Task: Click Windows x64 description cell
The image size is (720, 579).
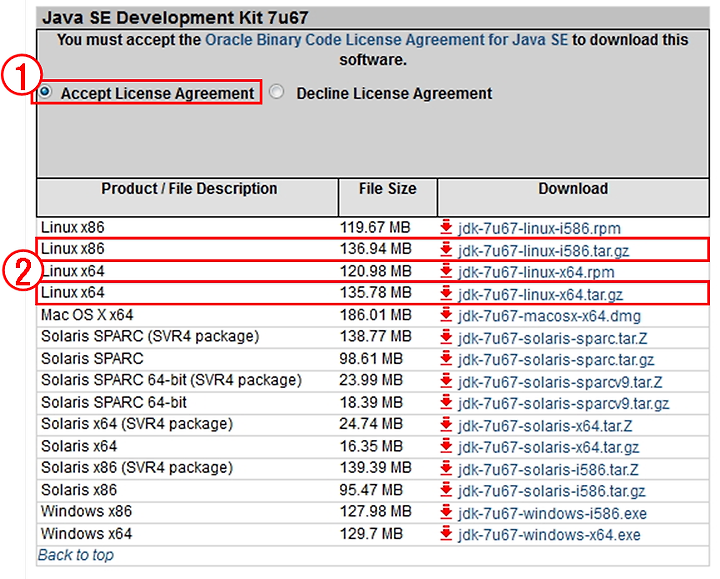Action: pos(86,534)
